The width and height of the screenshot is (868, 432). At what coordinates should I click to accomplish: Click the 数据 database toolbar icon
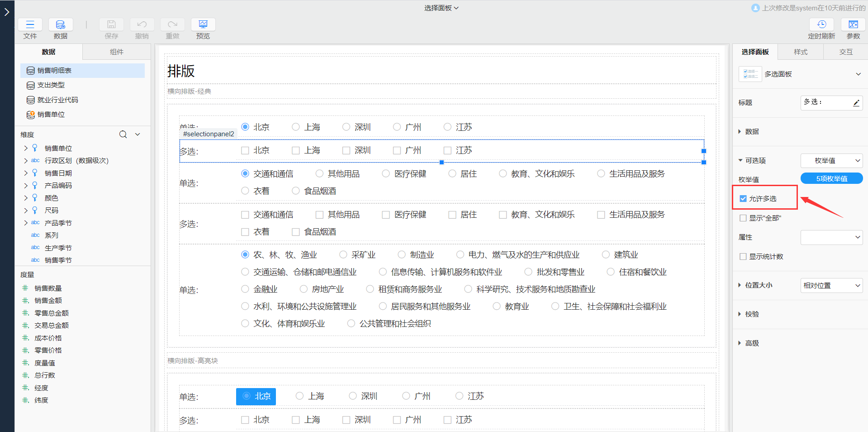pyautogui.click(x=60, y=24)
